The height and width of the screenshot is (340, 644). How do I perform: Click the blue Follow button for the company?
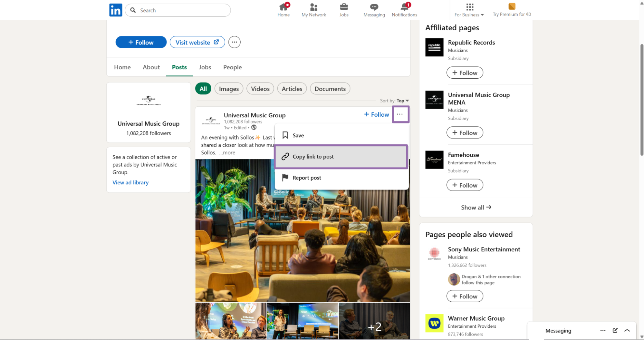click(x=141, y=42)
